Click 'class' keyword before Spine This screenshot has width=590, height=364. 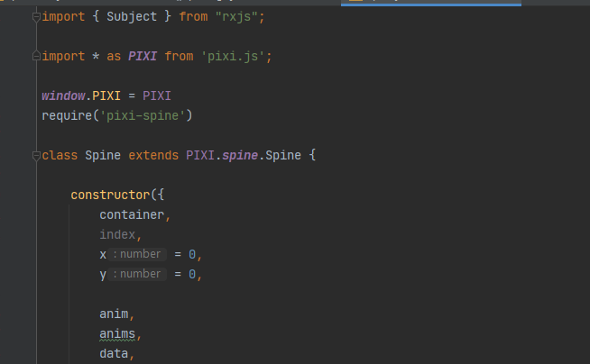click(x=60, y=156)
